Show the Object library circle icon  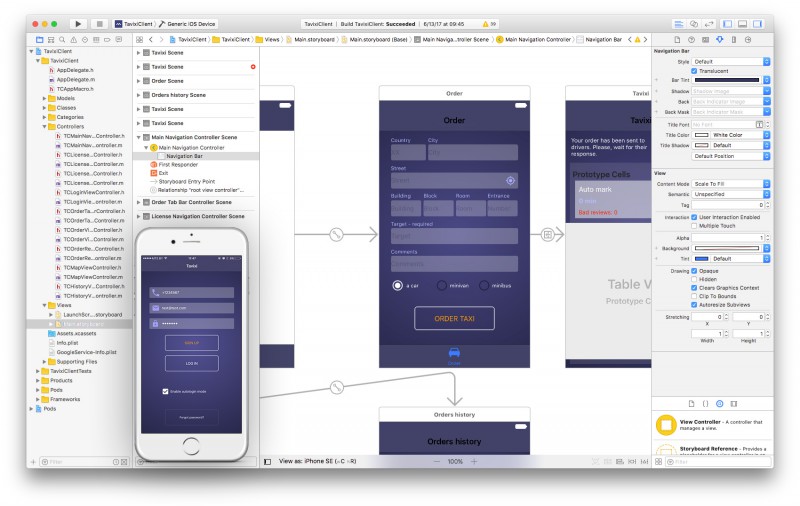pos(719,403)
